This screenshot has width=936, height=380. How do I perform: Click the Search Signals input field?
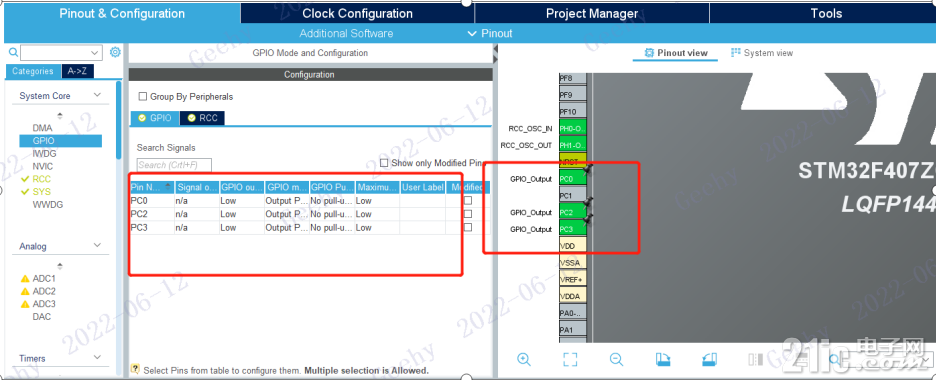174,165
